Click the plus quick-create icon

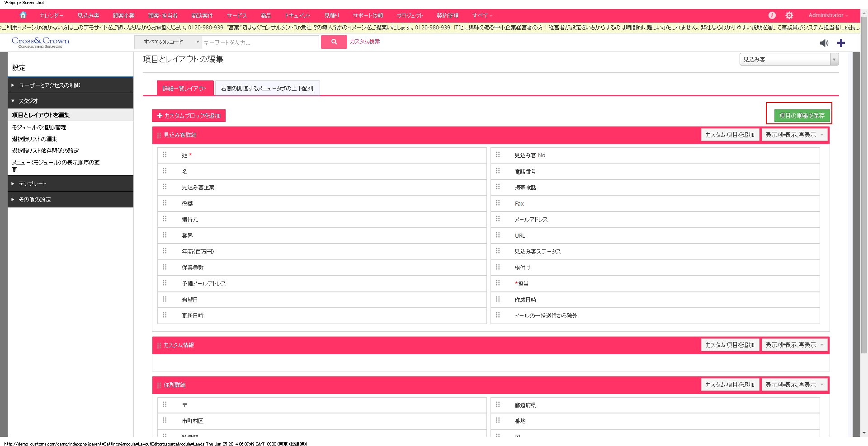pyautogui.click(x=841, y=43)
